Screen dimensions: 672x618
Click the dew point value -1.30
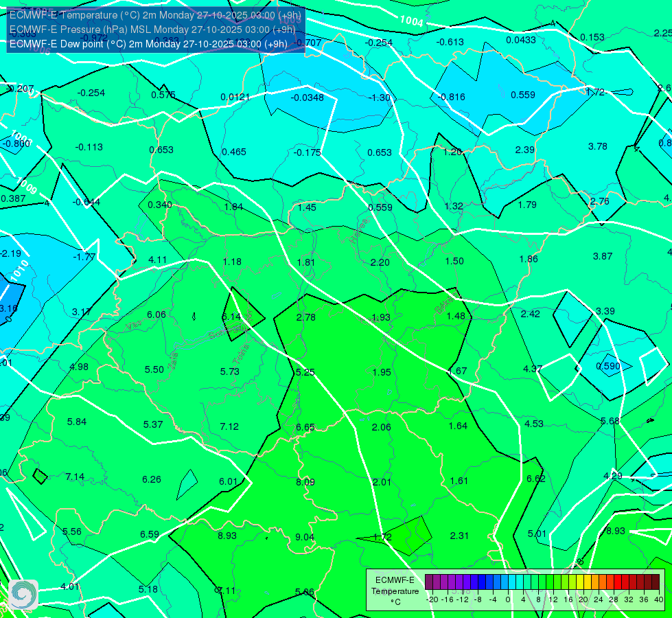coord(380,98)
